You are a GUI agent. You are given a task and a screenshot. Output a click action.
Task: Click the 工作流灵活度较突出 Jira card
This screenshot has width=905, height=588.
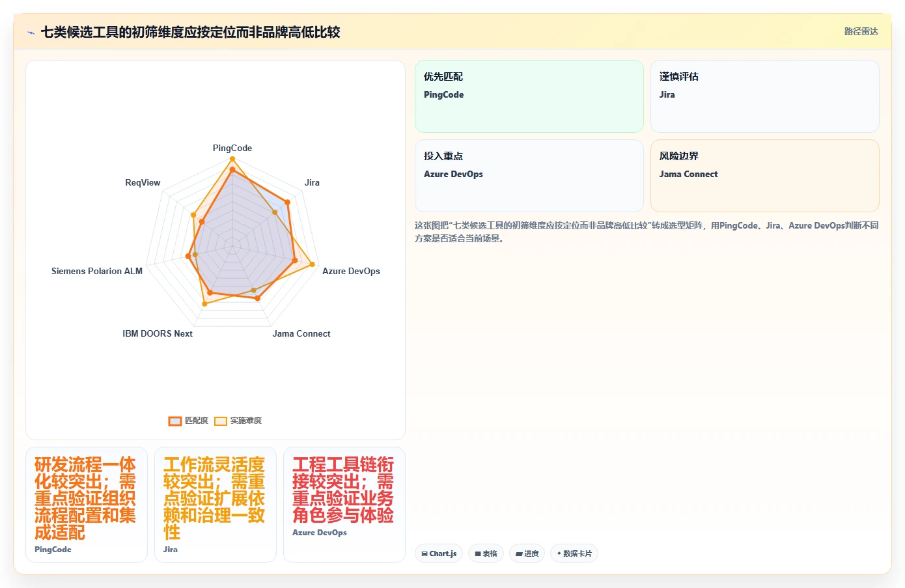tap(215, 505)
